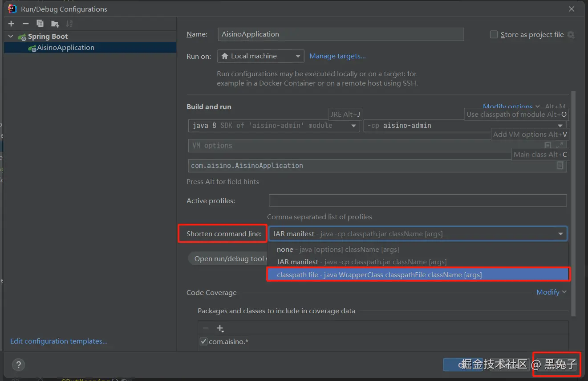
Task: Click the Comma separated list of profiles hint
Action: click(320, 217)
